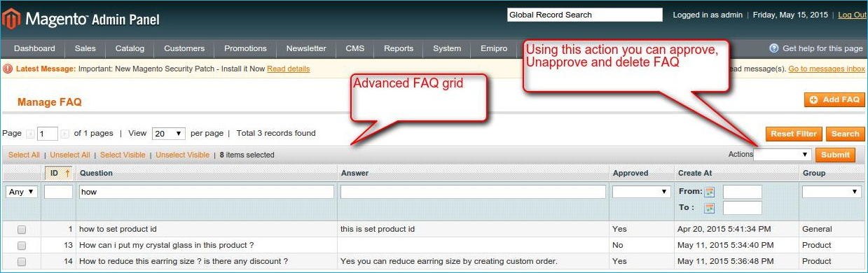Click the Question column header
The width and height of the screenshot is (868, 273).
(x=96, y=173)
